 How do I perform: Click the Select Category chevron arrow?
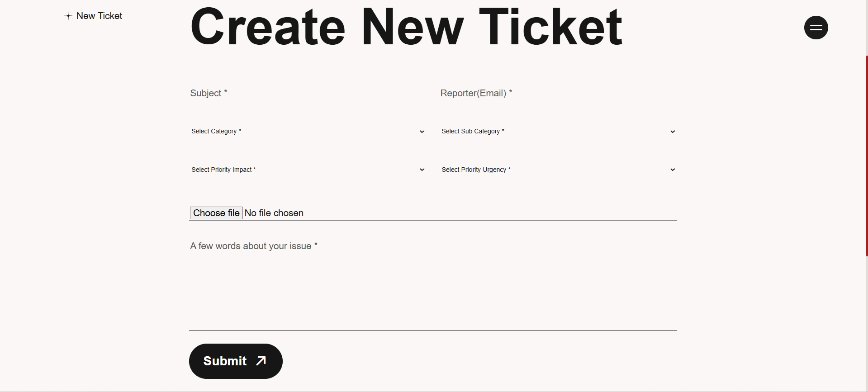[422, 132]
